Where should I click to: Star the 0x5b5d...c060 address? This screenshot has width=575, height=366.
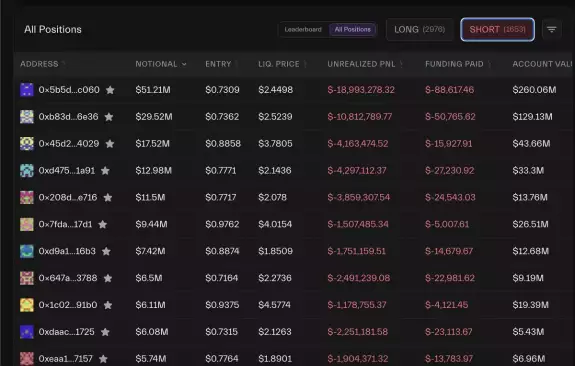[x=110, y=90]
